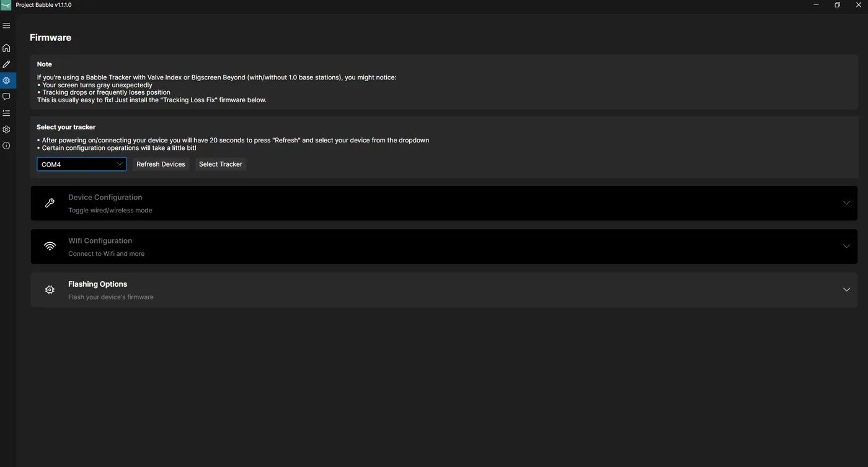
Task: Click the Project Babble logo in titlebar
Action: [6, 5]
